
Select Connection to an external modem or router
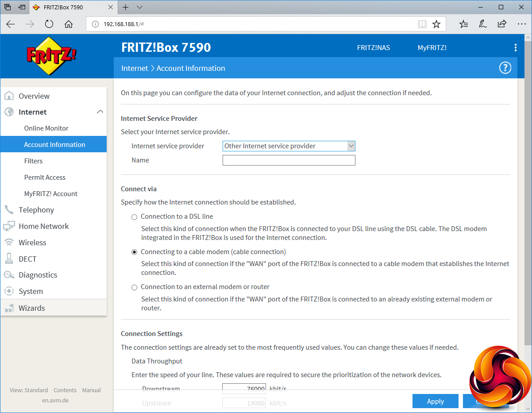(135, 287)
